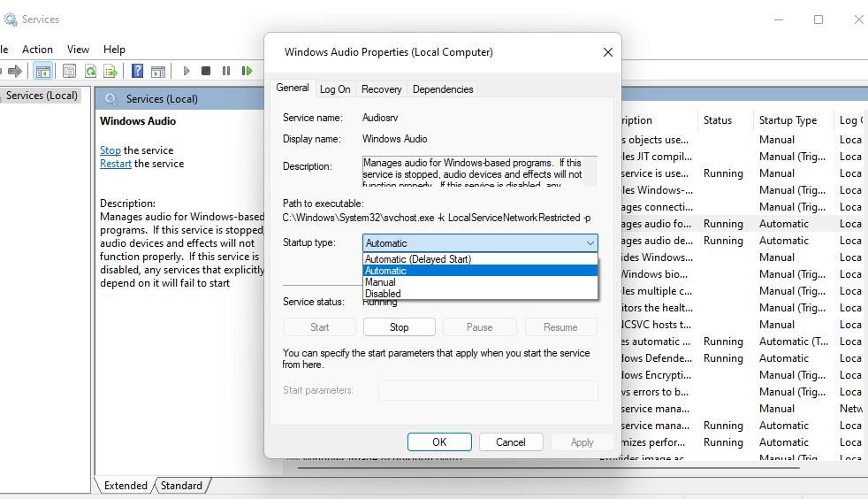Minimize the Services window
This screenshot has height=499, width=868.
(x=779, y=19)
